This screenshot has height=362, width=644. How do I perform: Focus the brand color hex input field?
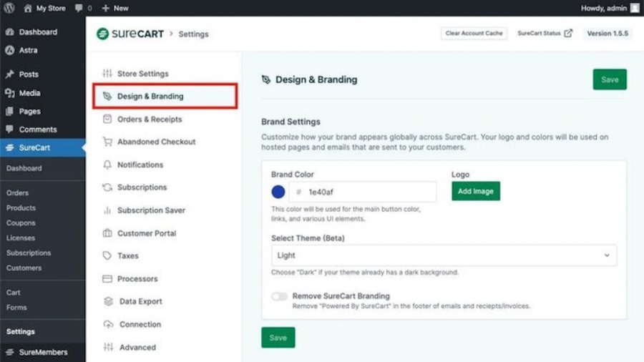coord(363,192)
